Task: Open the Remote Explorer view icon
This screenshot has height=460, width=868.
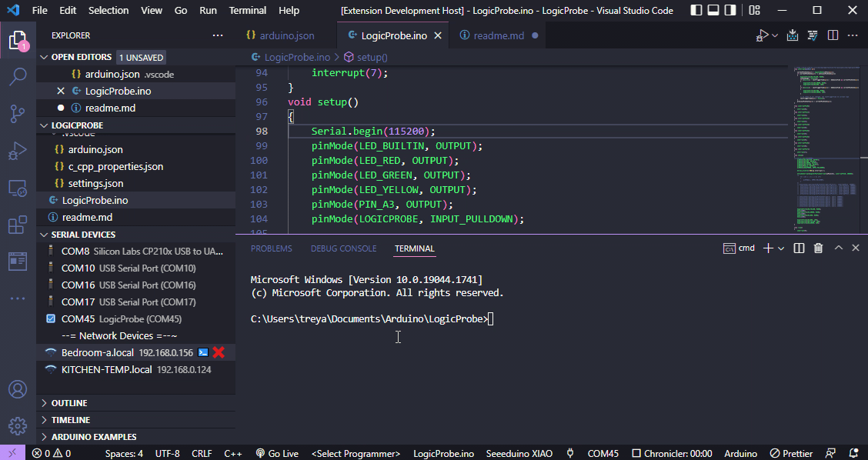Action: pos(18,188)
